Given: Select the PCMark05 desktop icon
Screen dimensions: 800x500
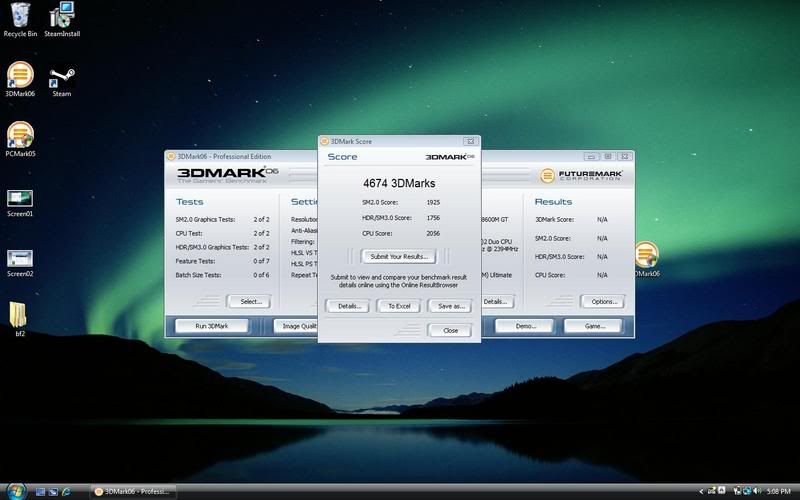Looking at the screenshot, I should click(20, 139).
